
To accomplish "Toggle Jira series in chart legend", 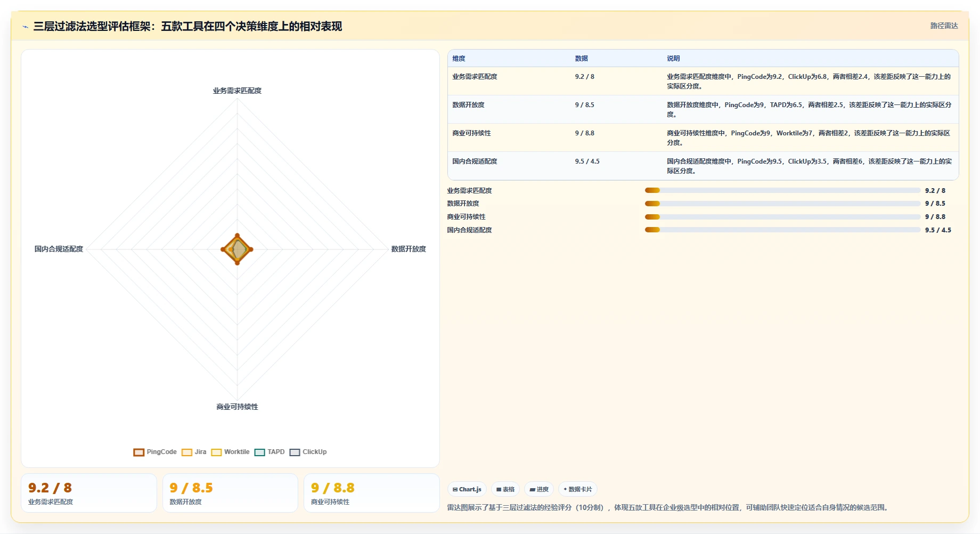I will pyautogui.click(x=194, y=452).
